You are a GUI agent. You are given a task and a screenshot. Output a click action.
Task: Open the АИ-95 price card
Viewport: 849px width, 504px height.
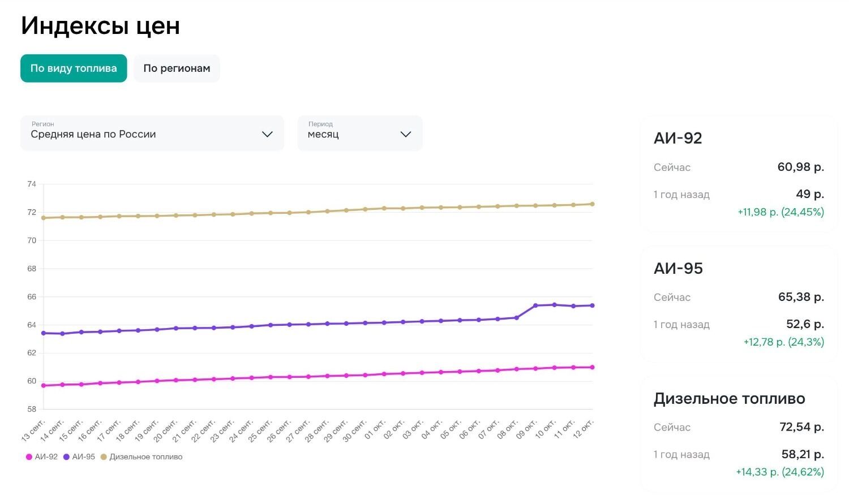coord(739,304)
